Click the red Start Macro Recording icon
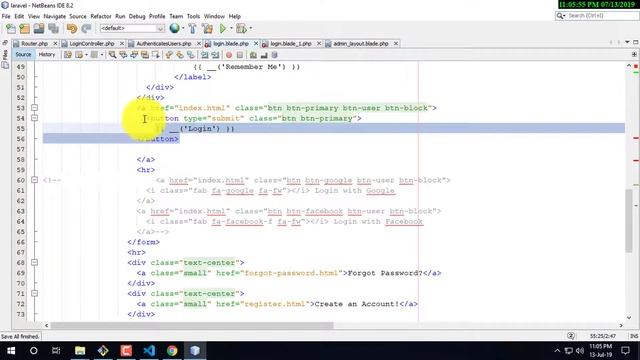The height and width of the screenshot is (360, 640). coord(229,55)
